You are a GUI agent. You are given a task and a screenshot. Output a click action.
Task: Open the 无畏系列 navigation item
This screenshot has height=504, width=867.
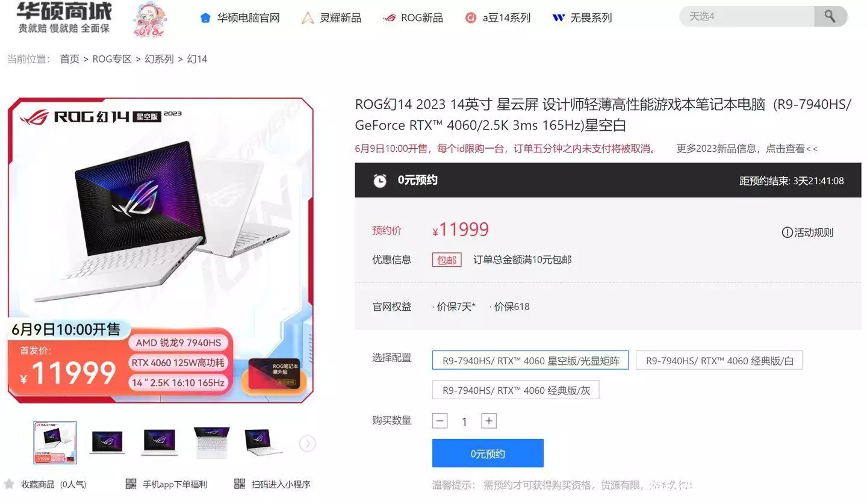tap(582, 18)
